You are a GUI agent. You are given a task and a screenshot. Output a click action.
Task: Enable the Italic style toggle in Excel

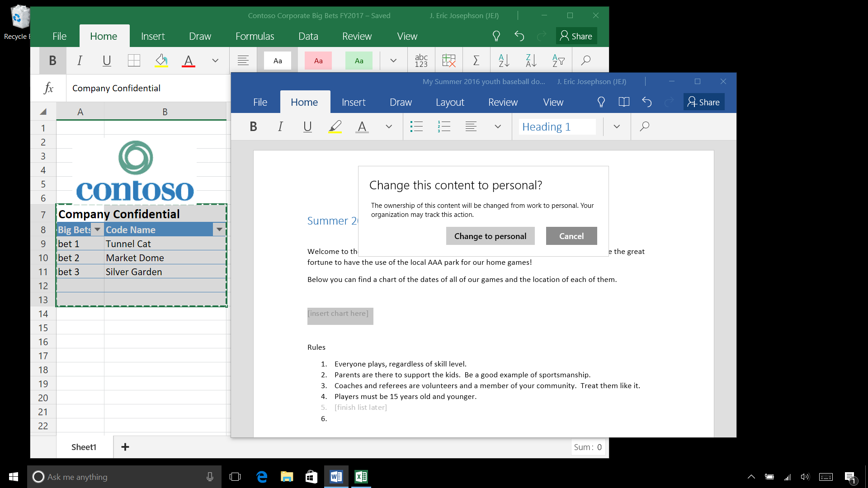79,60
